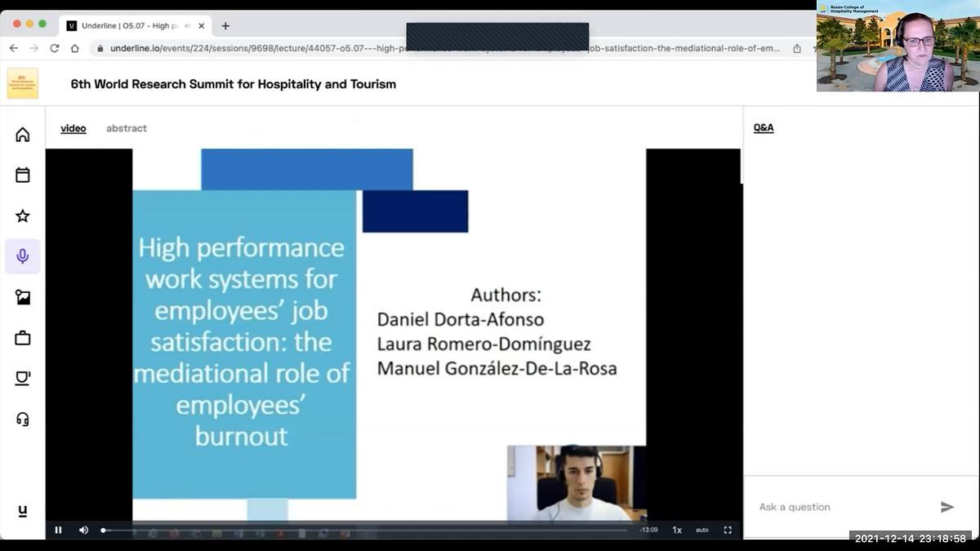This screenshot has width=980, height=551.
Task: Share the page via share icon
Action: tap(797, 48)
